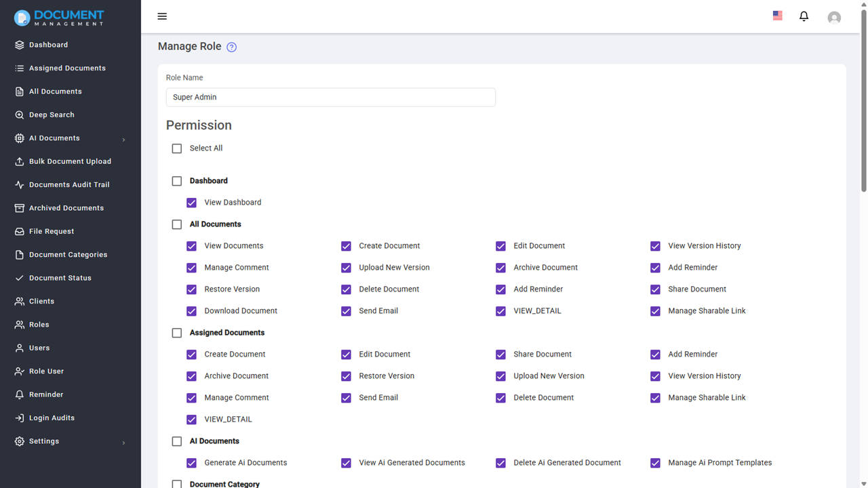Select the Dashboard icon in the sidebar
This screenshot has width=868, height=488.
[18, 45]
